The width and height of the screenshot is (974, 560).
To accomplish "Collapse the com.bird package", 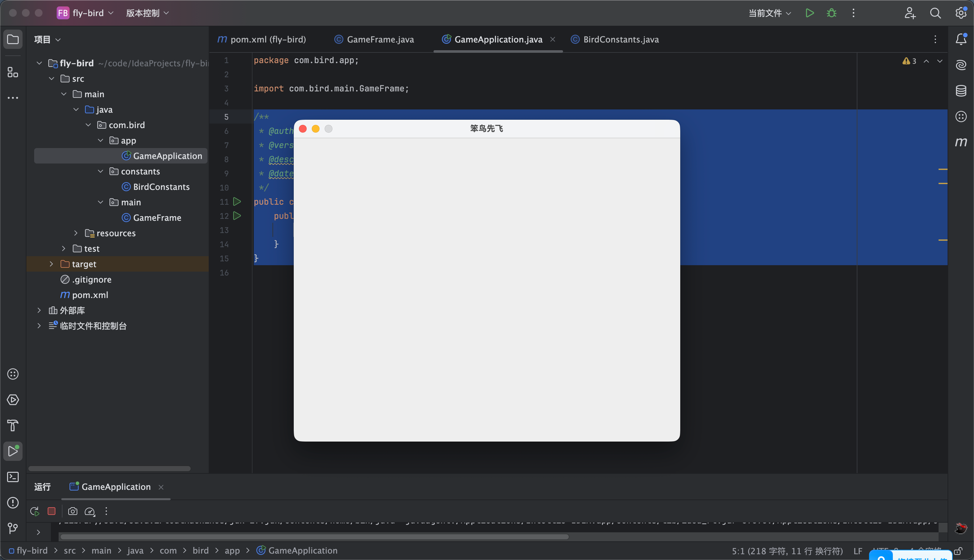I will (88, 125).
